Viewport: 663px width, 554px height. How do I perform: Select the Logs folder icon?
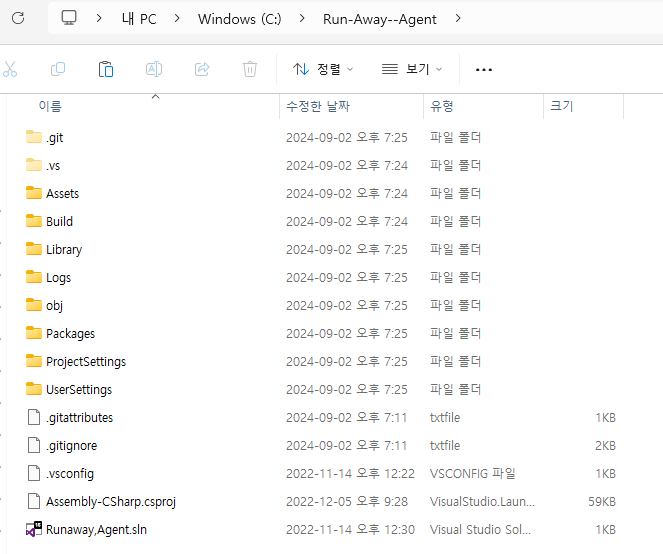[34, 277]
